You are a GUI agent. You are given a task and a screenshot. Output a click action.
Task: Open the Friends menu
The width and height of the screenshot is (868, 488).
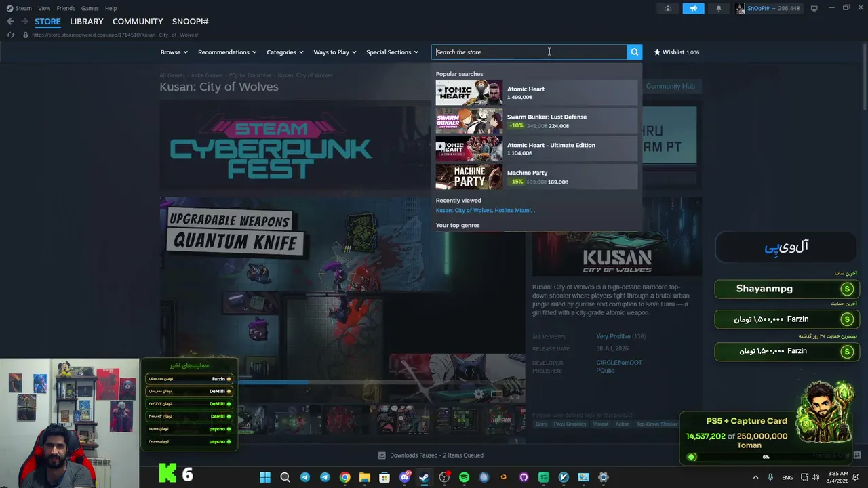[66, 8]
